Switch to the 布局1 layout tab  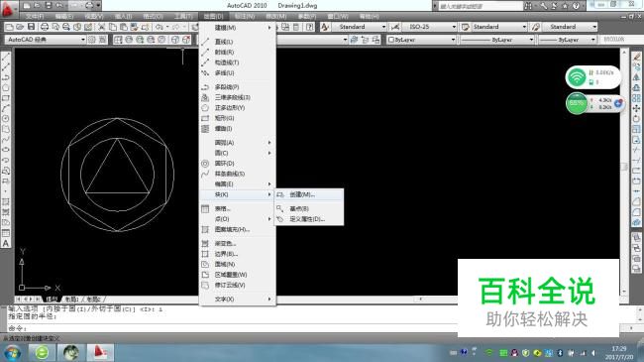point(71,300)
